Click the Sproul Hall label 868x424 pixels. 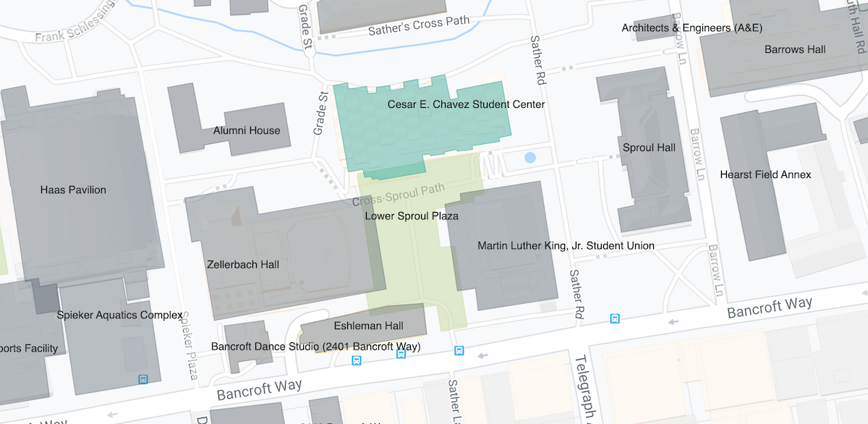pos(649,148)
